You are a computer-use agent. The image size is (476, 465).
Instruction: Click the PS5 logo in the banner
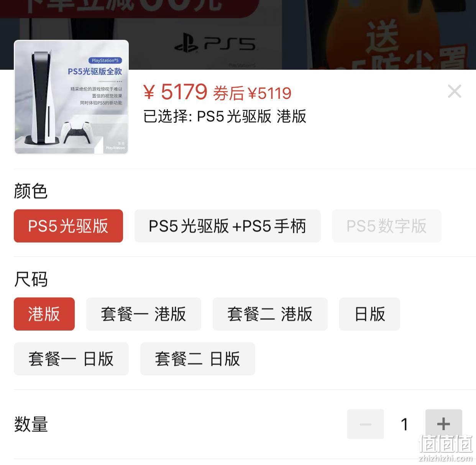pyautogui.click(x=215, y=44)
